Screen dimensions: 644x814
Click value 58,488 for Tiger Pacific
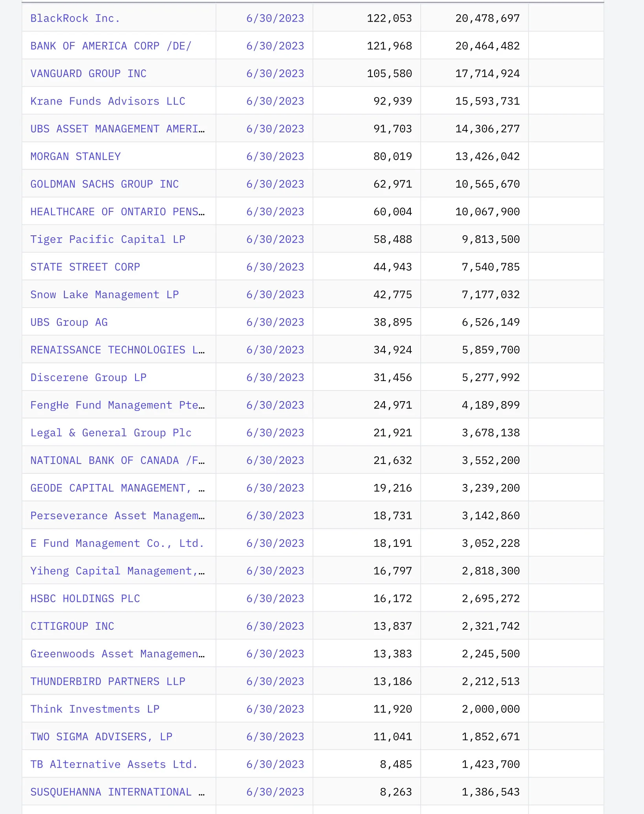tap(393, 239)
